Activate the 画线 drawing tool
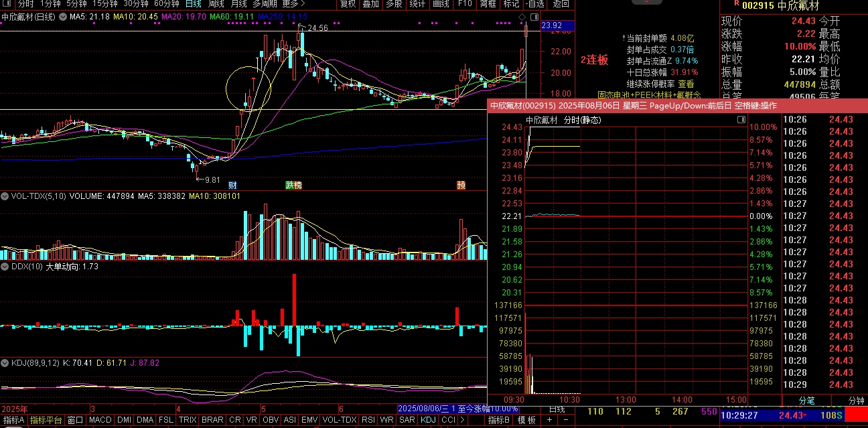The width and height of the screenshot is (868, 428). (441, 3)
